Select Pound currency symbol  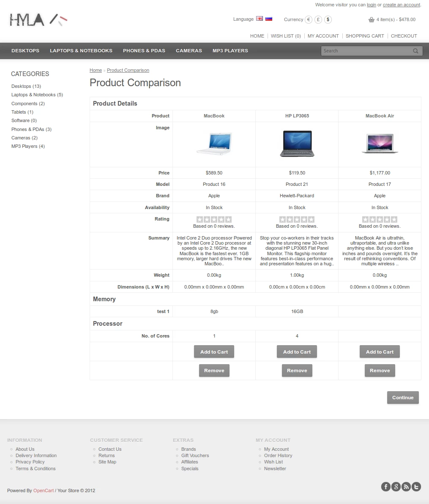point(318,19)
